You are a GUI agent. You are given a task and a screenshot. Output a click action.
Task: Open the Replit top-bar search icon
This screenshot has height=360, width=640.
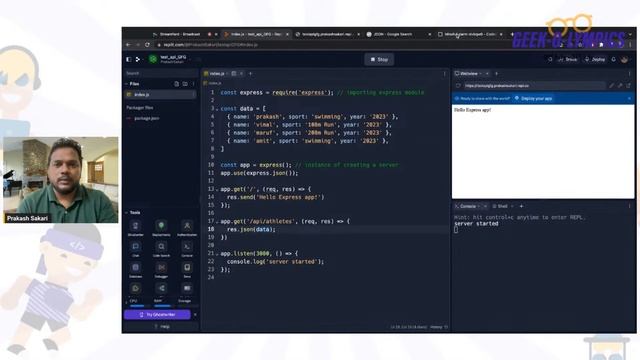click(550, 60)
